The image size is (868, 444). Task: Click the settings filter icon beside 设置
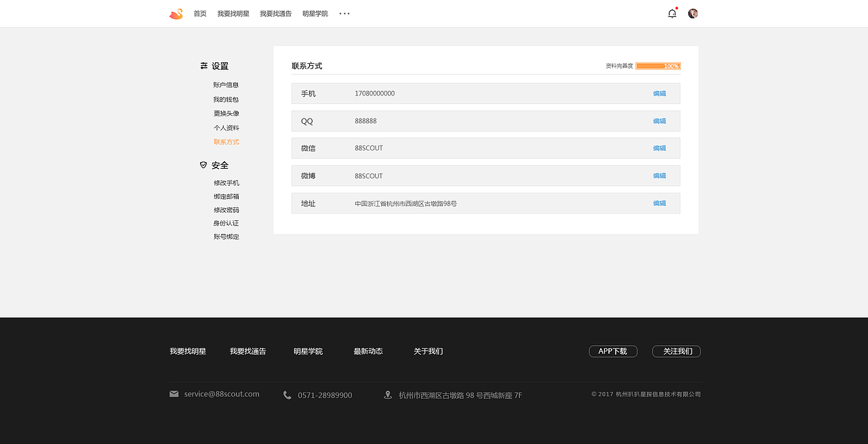(203, 65)
